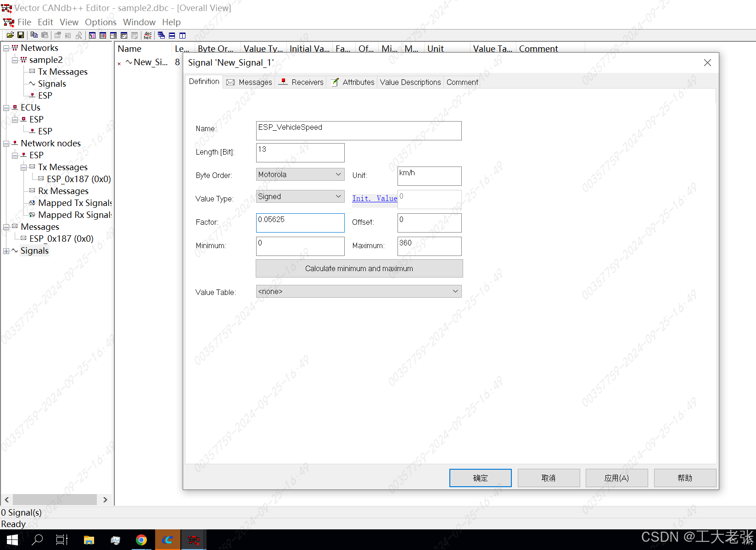Image resolution: width=756 pixels, height=550 pixels.
Task: Collapse the Messages tree node
Action: pyautogui.click(x=6, y=227)
